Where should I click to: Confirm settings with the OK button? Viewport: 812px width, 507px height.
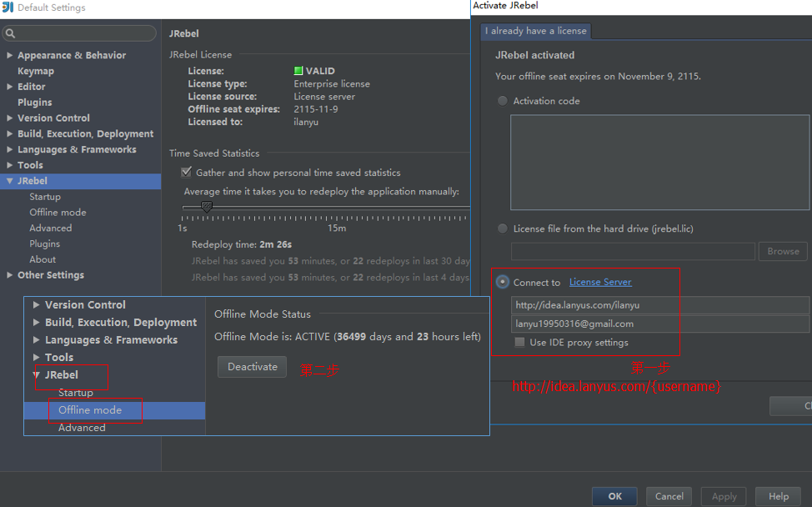pos(614,496)
